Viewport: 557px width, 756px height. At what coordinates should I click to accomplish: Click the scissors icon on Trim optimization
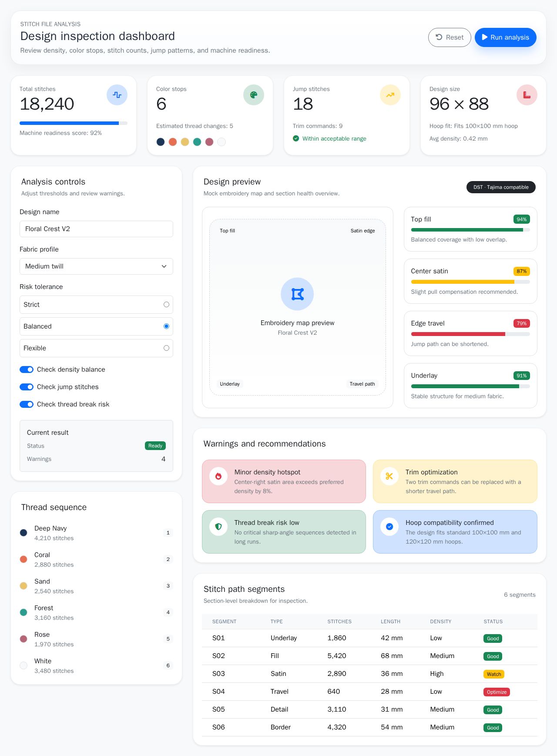[x=389, y=476]
